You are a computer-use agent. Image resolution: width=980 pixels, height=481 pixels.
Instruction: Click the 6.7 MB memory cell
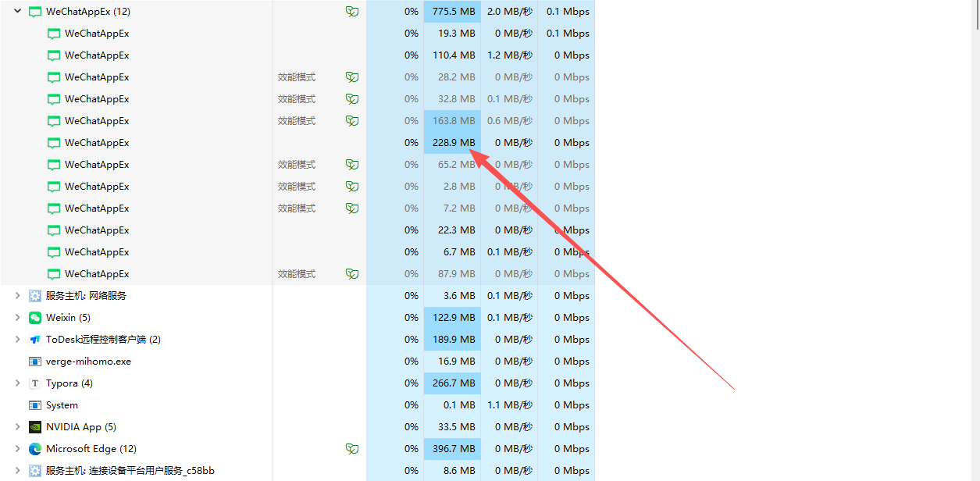(x=452, y=252)
